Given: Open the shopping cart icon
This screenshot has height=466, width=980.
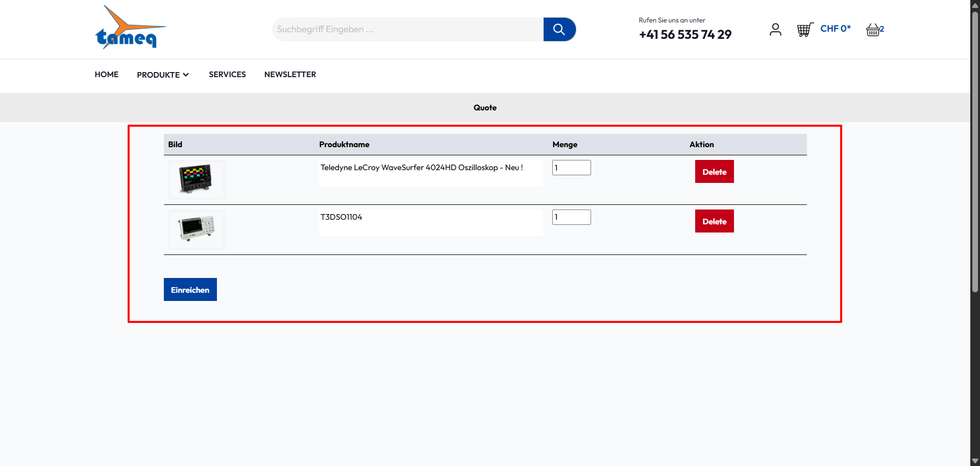Looking at the screenshot, I should point(805,30).
